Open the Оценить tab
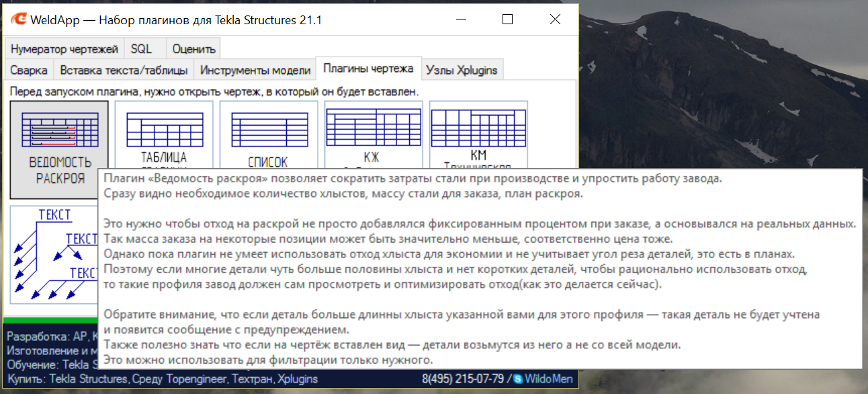This screenshot has height=394, width=868. (193, 49)
